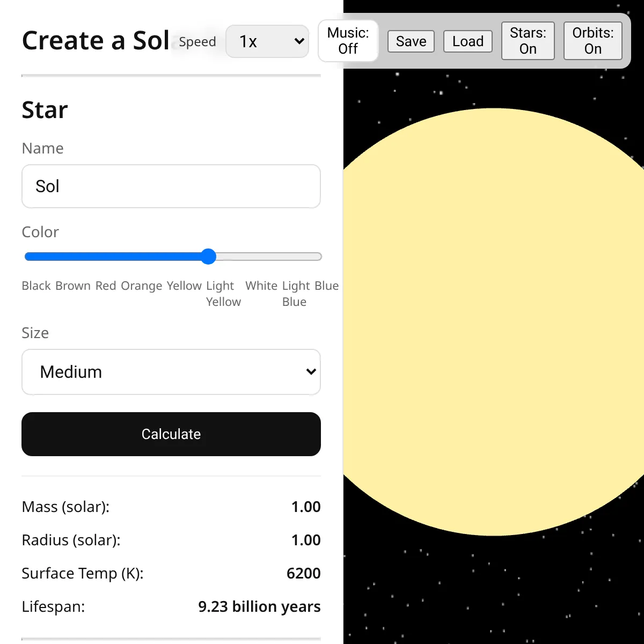The image size is (644, 644).
Task: Toggle the Music: Off button
Action: [x=348, y=41]
